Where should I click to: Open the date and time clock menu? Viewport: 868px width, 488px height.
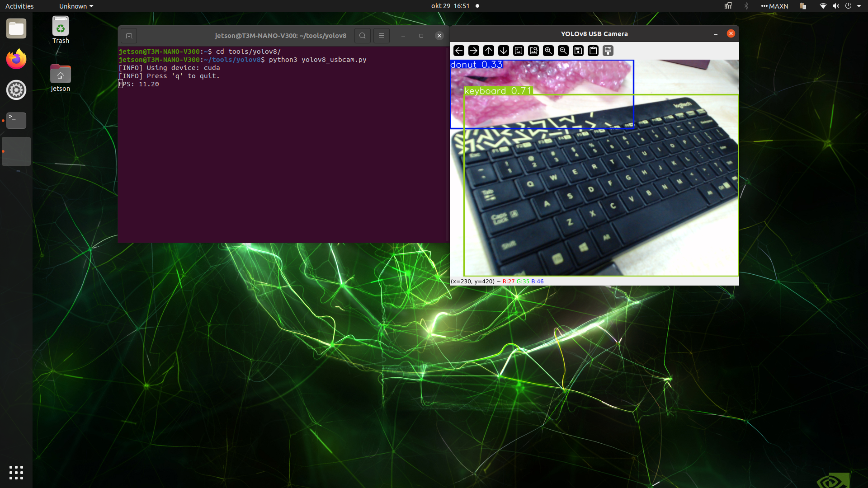[x=450, y=6]
